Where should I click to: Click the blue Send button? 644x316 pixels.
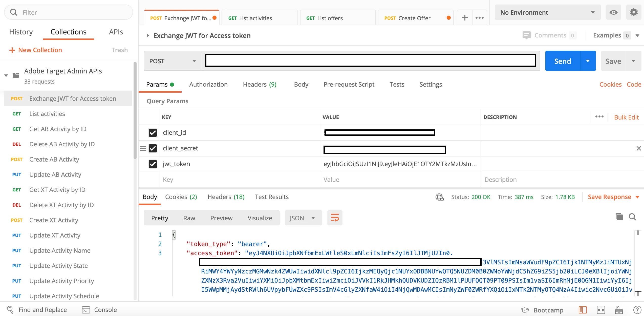coord(563,61)
